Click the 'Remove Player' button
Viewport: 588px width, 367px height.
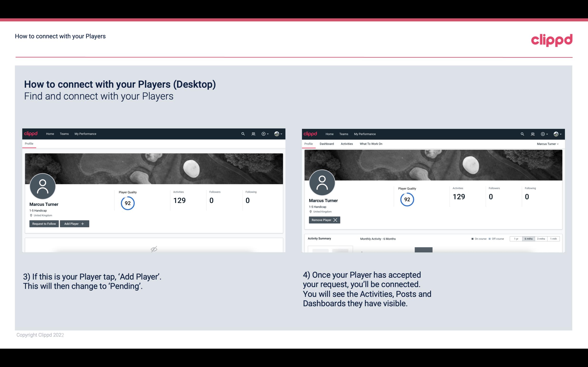[323, 220]
